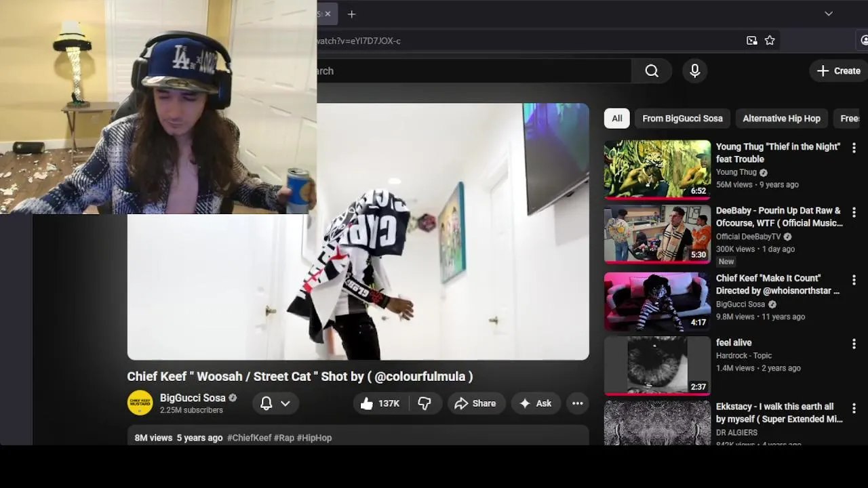Click the Young Thug channel name
The image size is (868, 488).
[x=736, y=172]
